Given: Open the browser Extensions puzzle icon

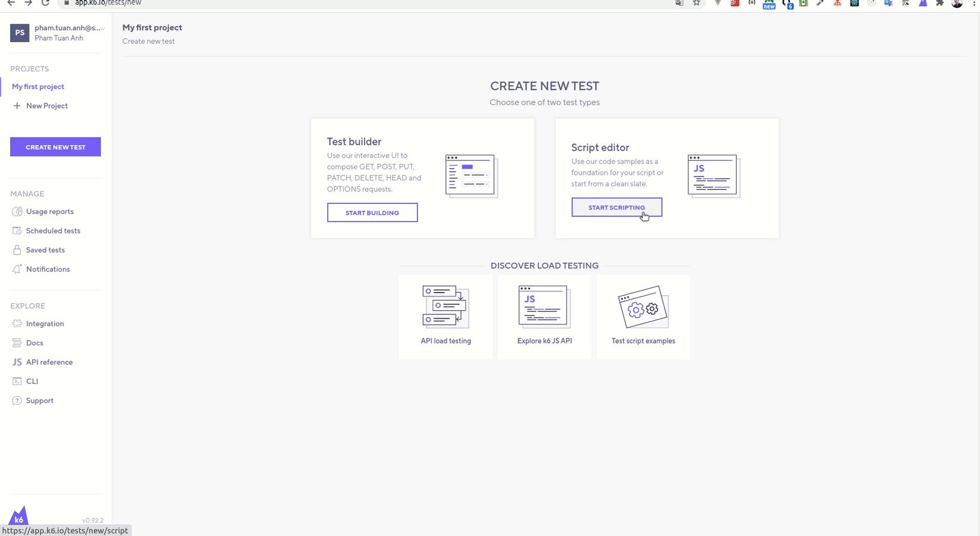Looking at the screenshot, I should coord(940,3).
